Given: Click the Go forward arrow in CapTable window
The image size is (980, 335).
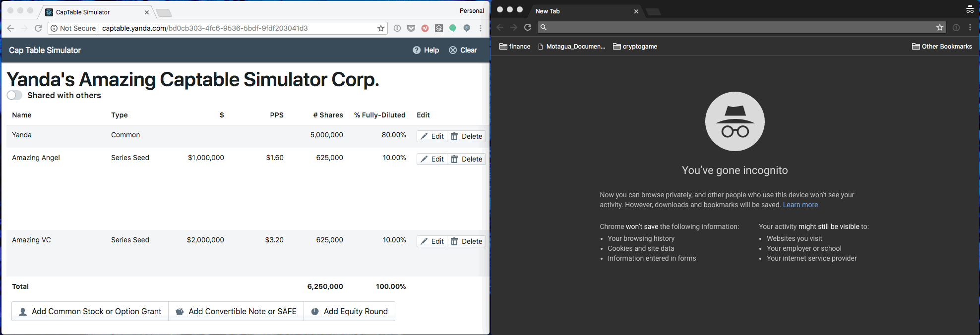Looking at the screenshot, I should (24, 28).
